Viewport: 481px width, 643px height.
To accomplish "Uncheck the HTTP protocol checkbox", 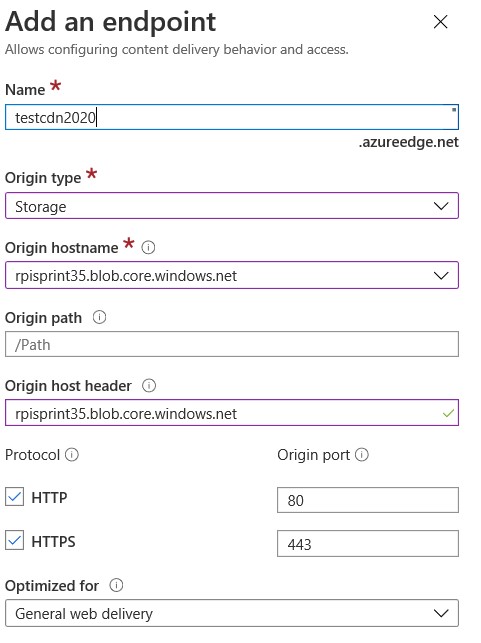I will pos(14,497).
